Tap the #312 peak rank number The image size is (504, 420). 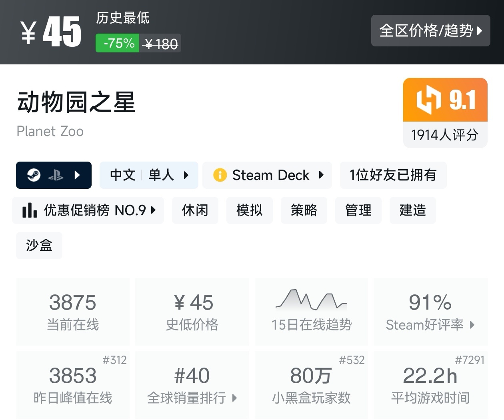pos(114,360)
